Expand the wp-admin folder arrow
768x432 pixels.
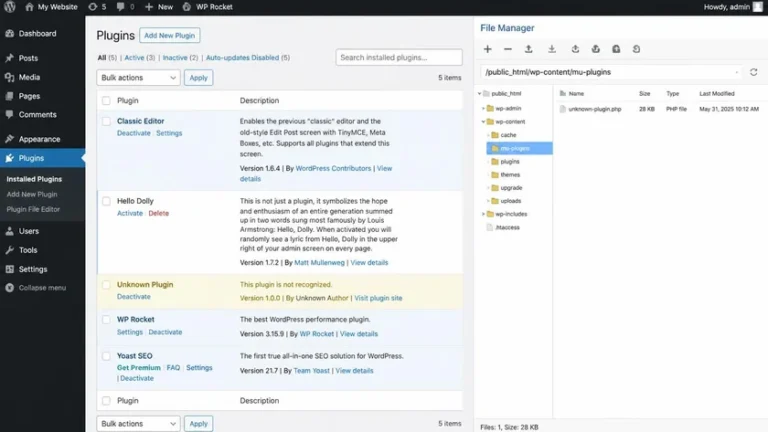tap(483, 108)
